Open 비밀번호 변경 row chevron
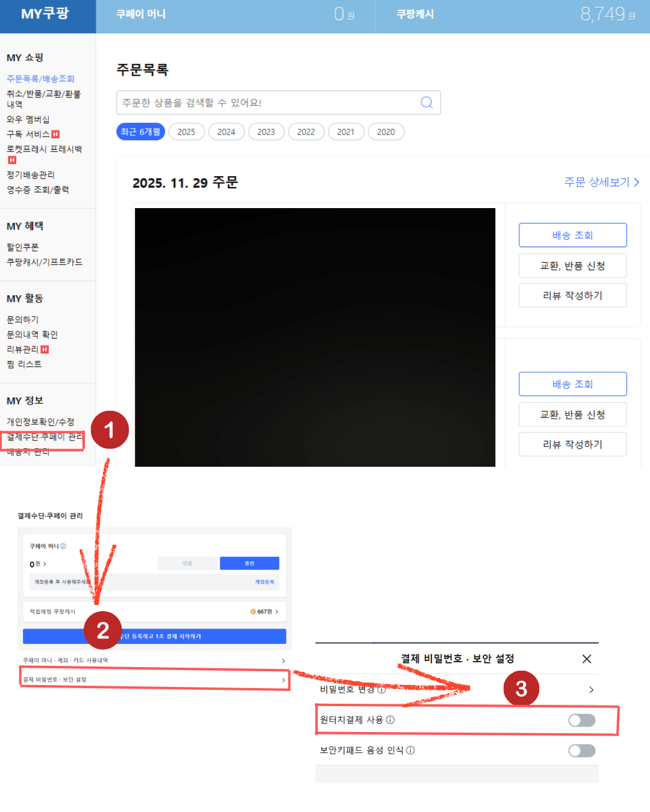Viewport: 650px width, 812px height. (591, 690)
